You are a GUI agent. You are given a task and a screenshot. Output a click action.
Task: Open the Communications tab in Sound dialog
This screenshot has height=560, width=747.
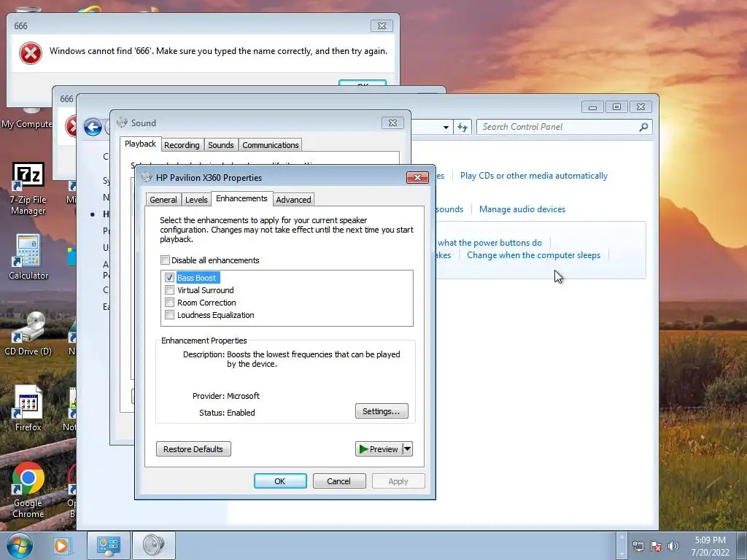pos(271,145)
